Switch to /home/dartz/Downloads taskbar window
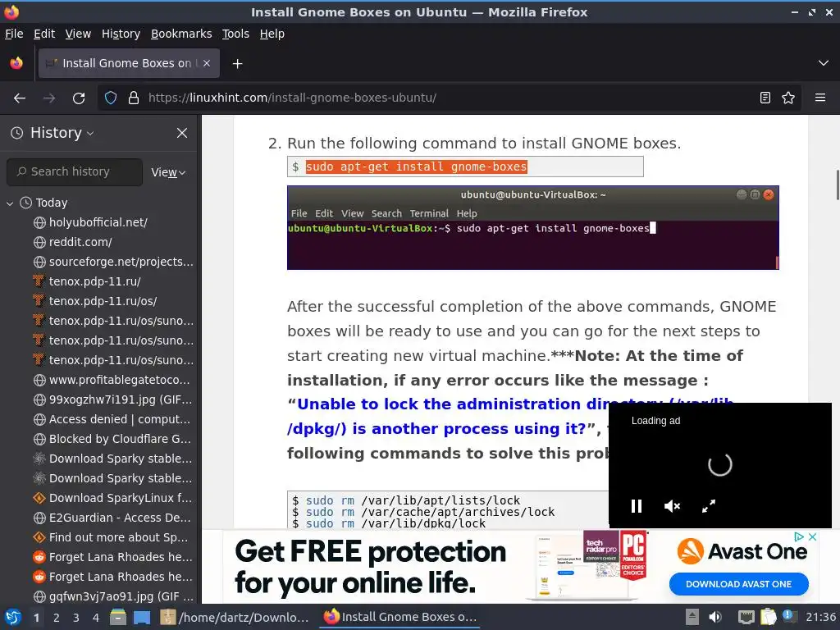The width and height of the screenshot is (840, 630). pyautogui.click(x=235, y=617)
